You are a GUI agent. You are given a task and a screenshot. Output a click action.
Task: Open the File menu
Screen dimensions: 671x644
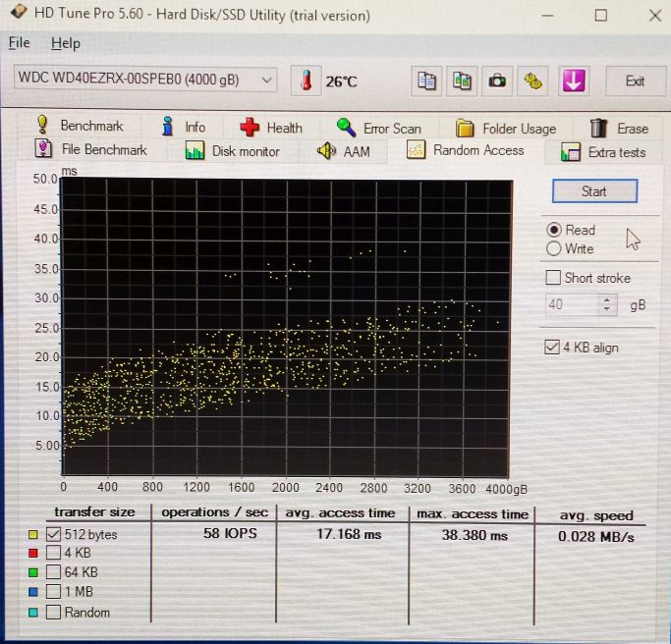[20, 43]
